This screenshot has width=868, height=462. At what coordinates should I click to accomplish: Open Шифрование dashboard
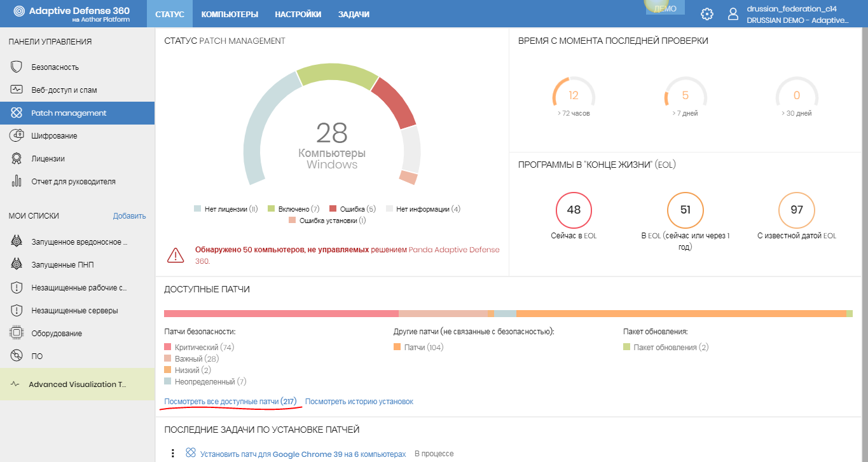tap(77, 135)
